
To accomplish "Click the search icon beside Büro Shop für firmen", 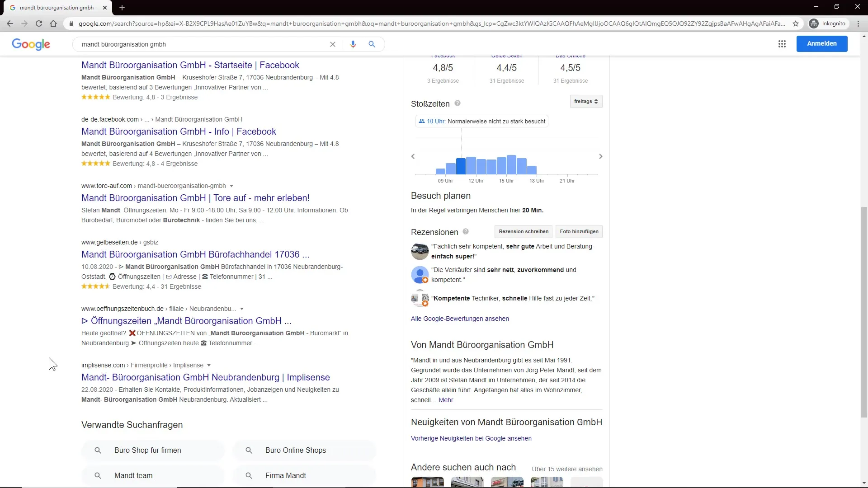I will (x=98, y=450).
